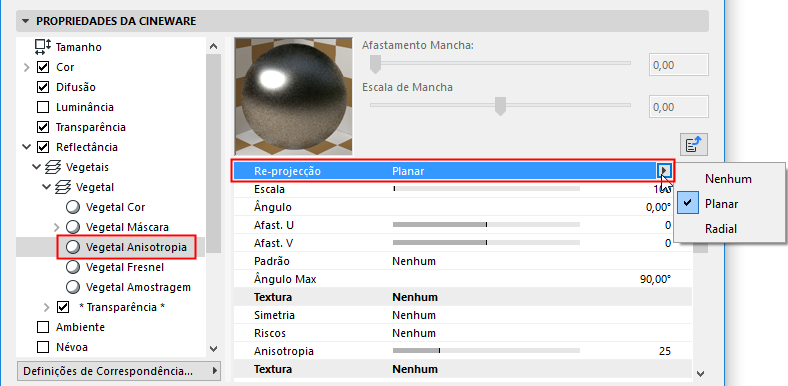Collapse the Reflectância tree item
This screenshot has width=788, height=386.
coord(27,147)
